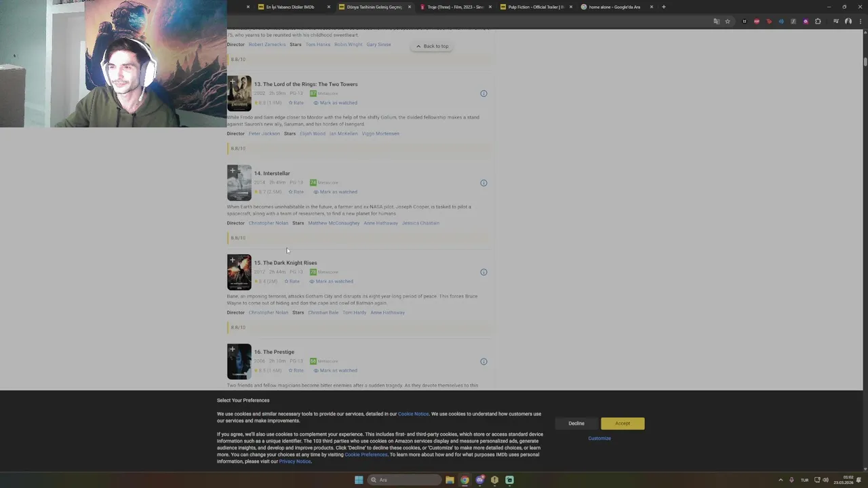This screenshot has height=488, width=868.
Task: Open Viggo Mortensen's page
Action: tap(380, 134)
